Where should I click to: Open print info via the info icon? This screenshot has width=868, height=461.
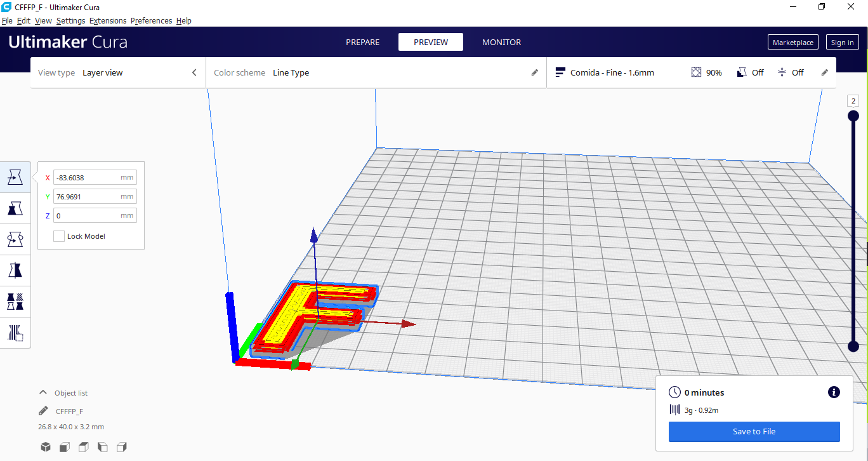pos(834,392)
